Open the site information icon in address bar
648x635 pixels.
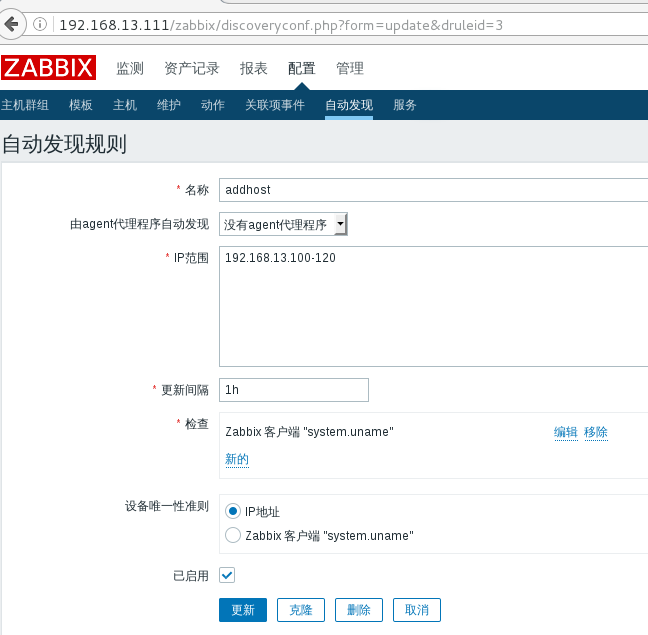40,24
